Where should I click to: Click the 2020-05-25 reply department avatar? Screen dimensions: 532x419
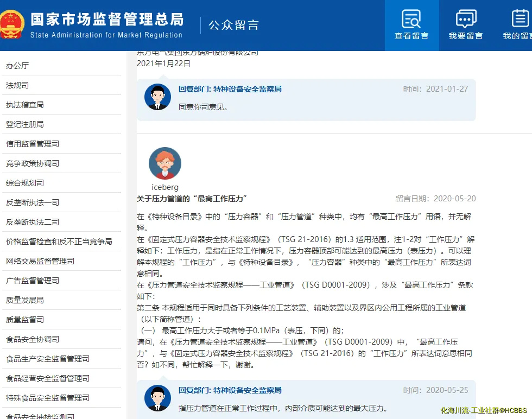[x=157, y=398]
